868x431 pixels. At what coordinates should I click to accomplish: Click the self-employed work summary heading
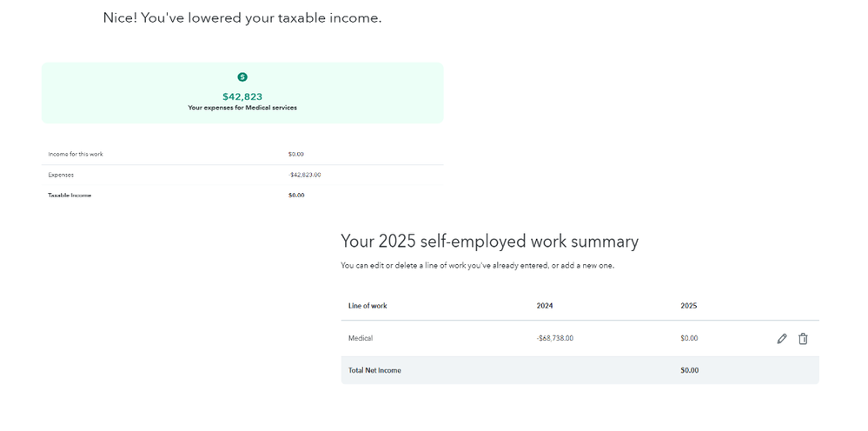[489, 242]
